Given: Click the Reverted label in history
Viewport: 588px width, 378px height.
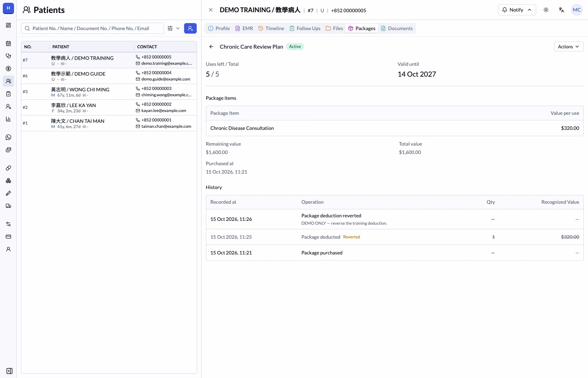Looking at the screenshot, I should (351, 237).
